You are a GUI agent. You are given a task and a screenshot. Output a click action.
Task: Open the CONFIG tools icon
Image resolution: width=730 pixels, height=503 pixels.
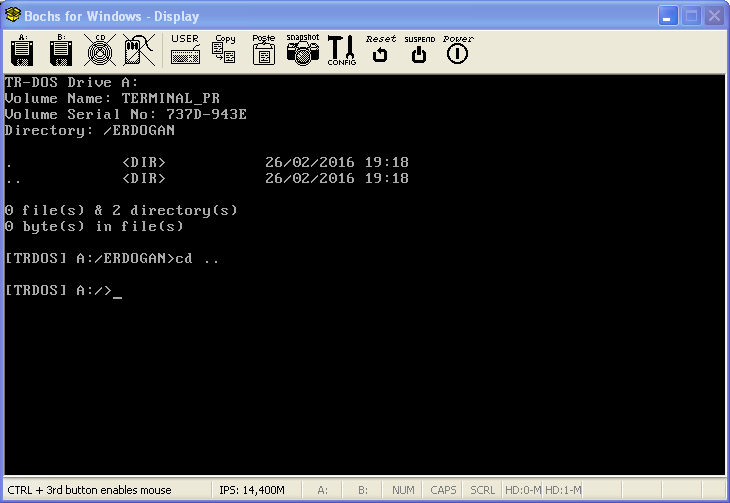coord(342,50)
